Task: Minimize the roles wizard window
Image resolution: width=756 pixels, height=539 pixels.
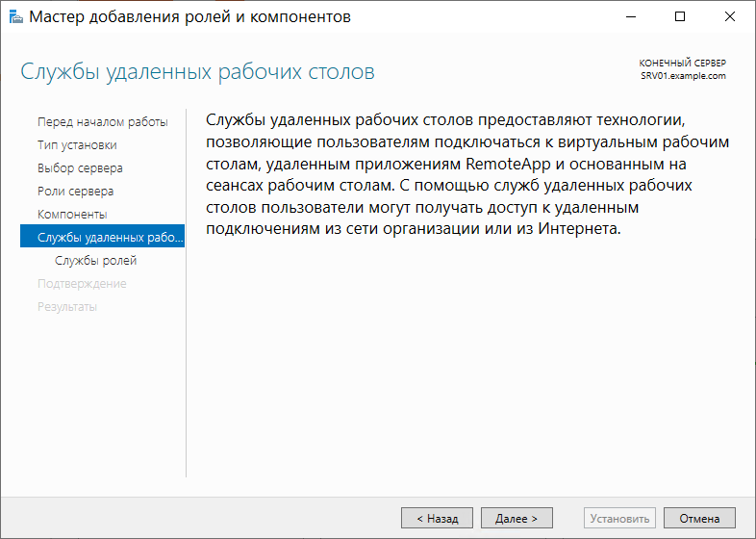Action: click(x=631, y=16)
